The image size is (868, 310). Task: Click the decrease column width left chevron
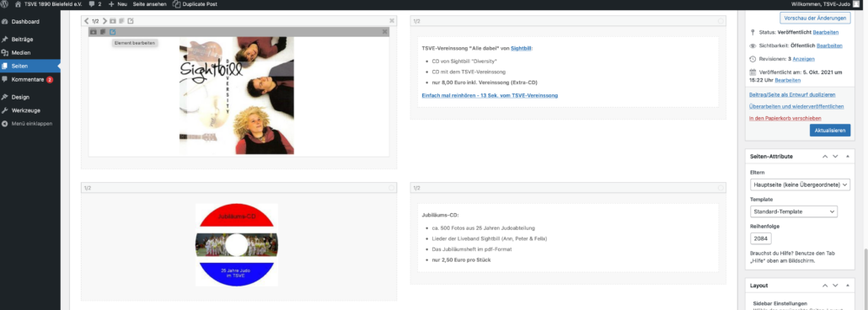[x=86, y=21]
